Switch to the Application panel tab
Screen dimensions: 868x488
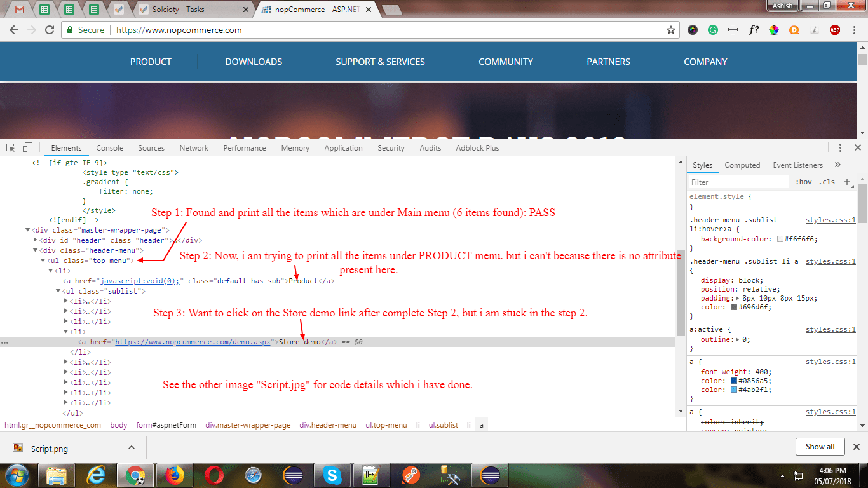click(x=343, y=148)
